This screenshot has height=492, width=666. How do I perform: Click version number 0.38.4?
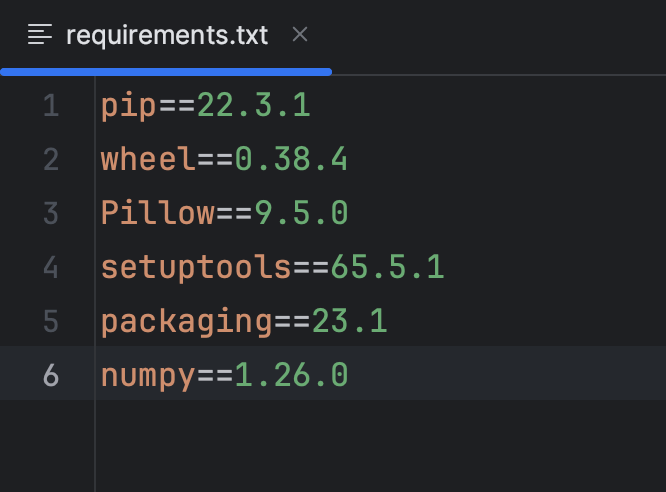point(291,159)
